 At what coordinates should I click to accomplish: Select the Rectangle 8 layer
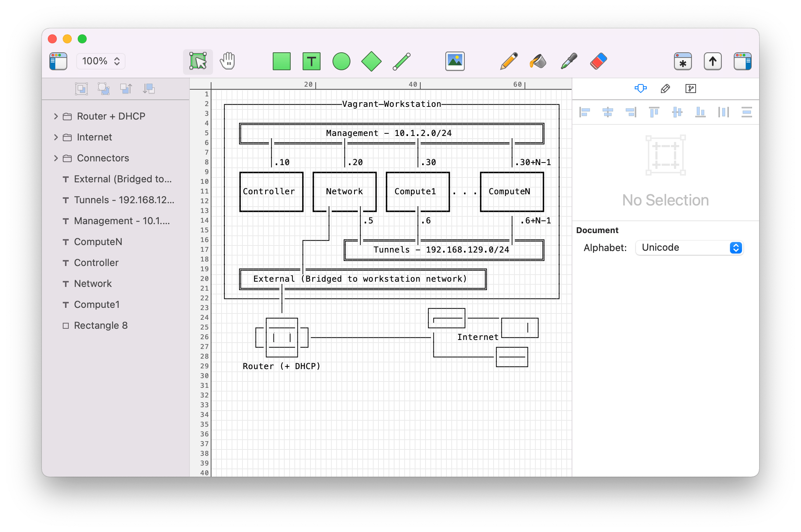101,325
